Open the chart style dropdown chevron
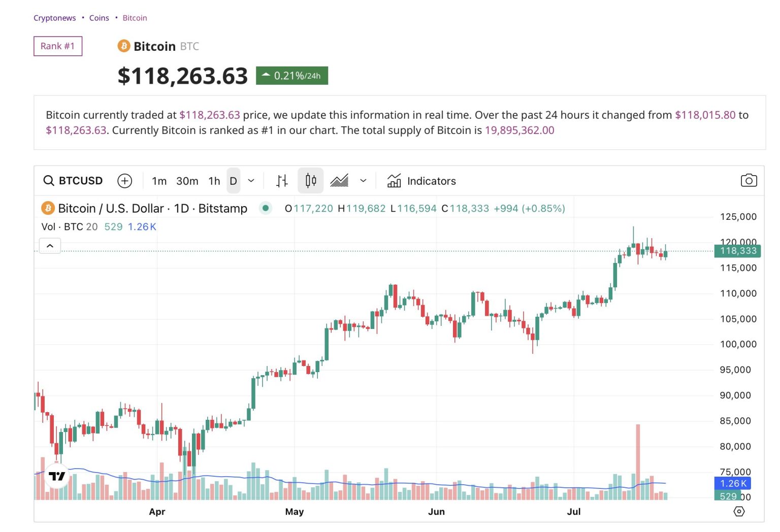Image resolution: width=780 pixels, height=532 pixels. coord(363,181)
